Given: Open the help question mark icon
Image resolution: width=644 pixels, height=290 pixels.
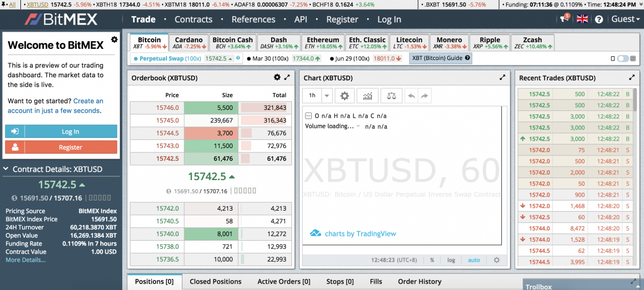Looking at the screenshot, I should pos(599,19).
